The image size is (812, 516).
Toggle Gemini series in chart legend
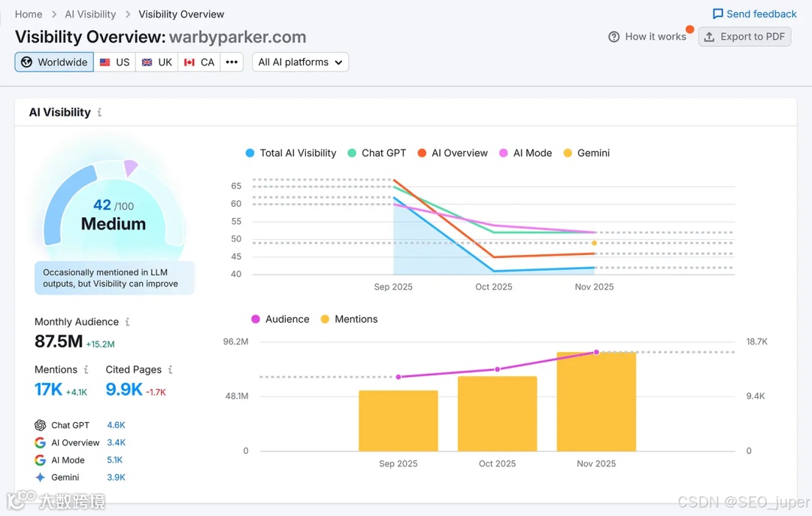click(x=586, y=153)
